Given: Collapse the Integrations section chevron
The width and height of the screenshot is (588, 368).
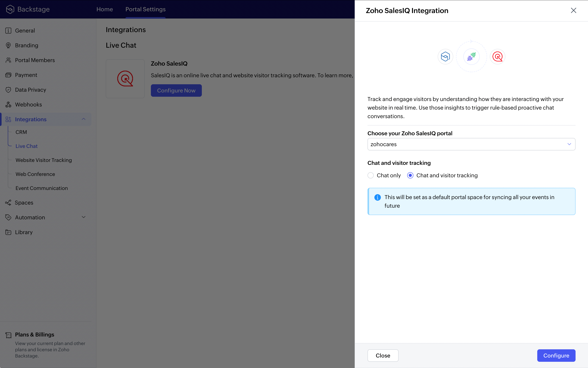Looking at the screenshot, I should coord(84,119).
